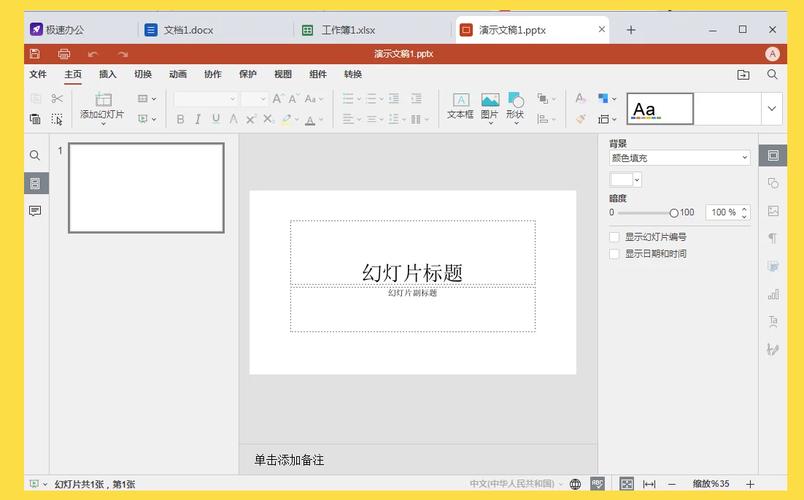The height and width of the screenshot is (500, 804).
Task: Enable 显示幻灯片编号 checkbox
Action: (x=614, y=237)
